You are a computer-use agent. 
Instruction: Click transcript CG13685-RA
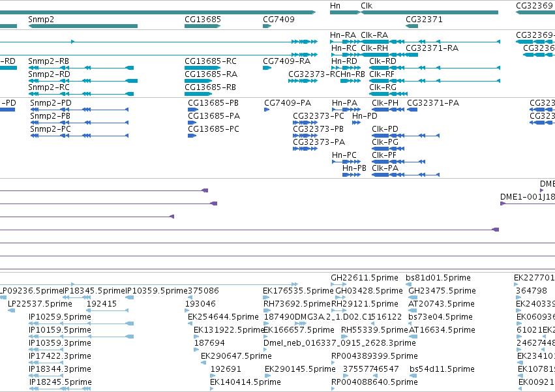[x=211, y=74]
